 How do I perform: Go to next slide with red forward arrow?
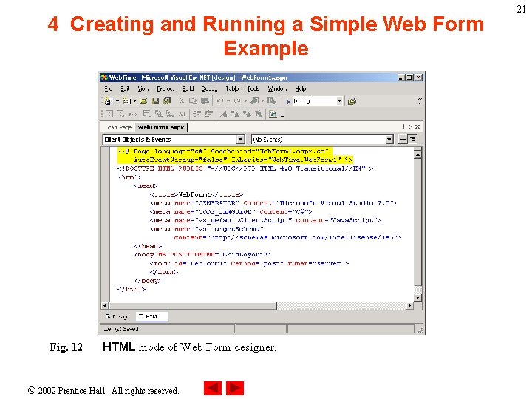[x=235, y=388]
